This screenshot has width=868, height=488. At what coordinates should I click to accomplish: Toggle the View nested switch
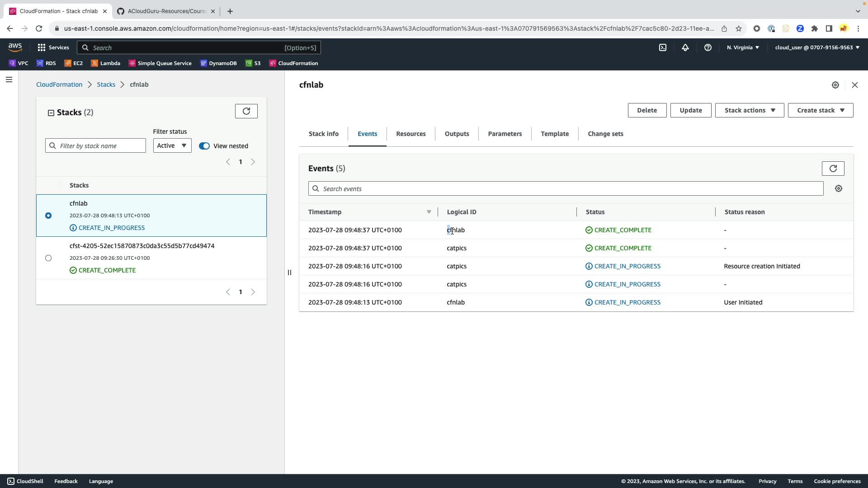click(204, 146)
